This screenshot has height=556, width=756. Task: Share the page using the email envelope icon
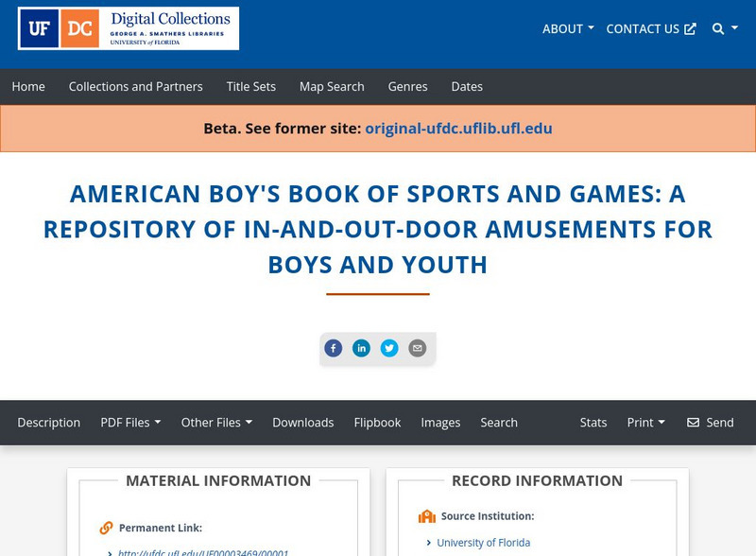point(416,348)
